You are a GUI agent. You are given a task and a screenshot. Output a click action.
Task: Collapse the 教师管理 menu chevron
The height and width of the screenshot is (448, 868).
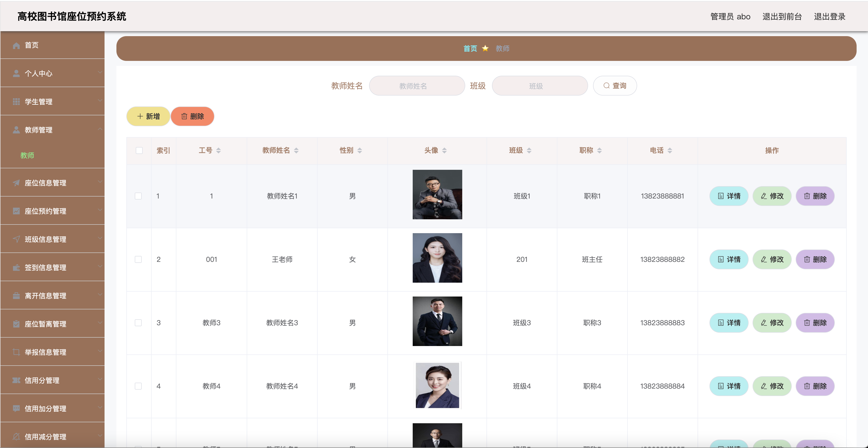pyautogui.click(x=100, y=129)
